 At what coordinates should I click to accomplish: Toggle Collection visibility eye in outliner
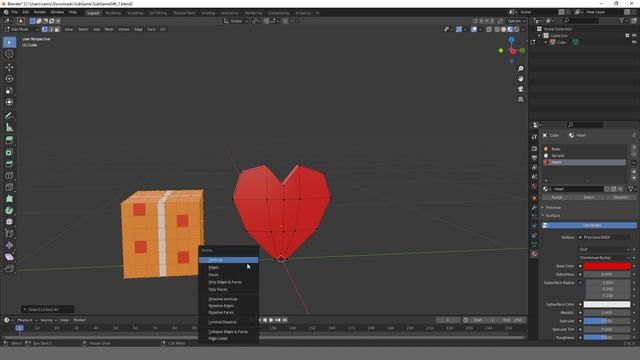click(x=634, y=36)
